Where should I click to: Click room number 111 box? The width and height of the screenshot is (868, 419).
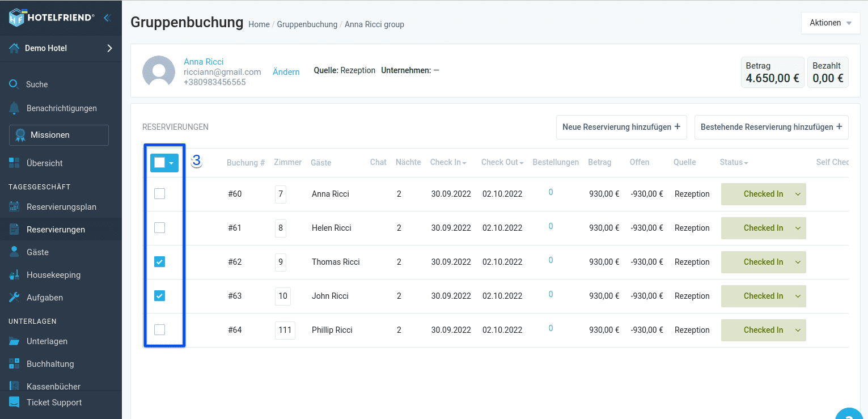coord(285,330)
